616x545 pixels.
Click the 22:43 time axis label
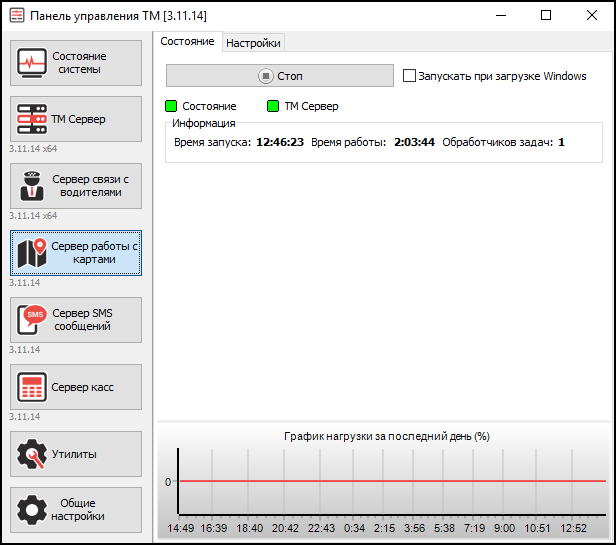321,528
